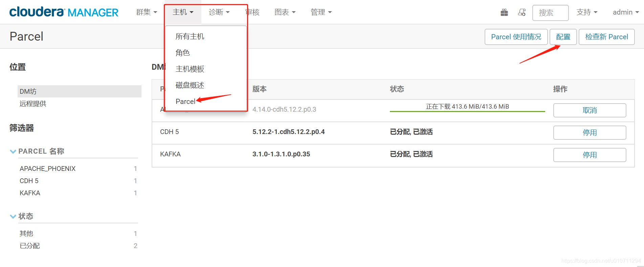Image resolution: width=644 pixels, height=267 pixels.
Task: Deactivate KAFKA parcel with 停用
Action: click(x=590, y=155)
